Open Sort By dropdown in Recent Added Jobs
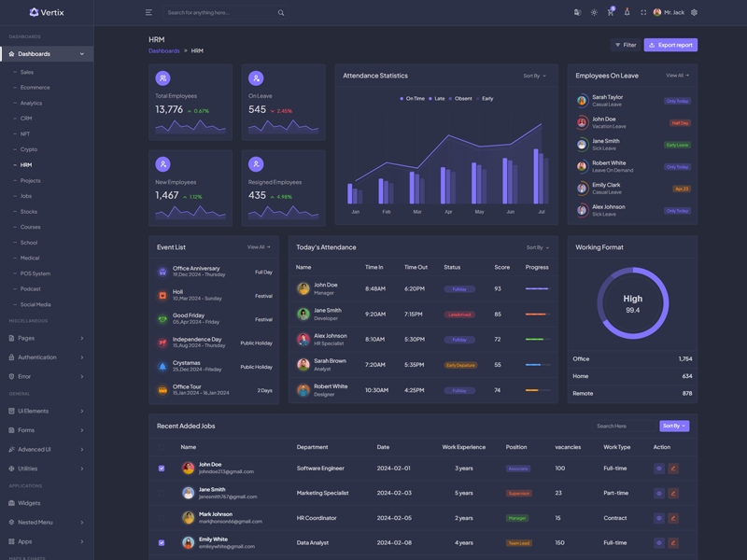Screen dimensions: 747x560 tap(674, 426)
